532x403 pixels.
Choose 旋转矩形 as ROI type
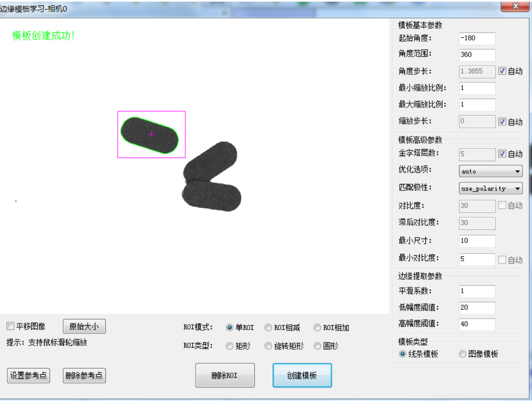tap(268, 346)
